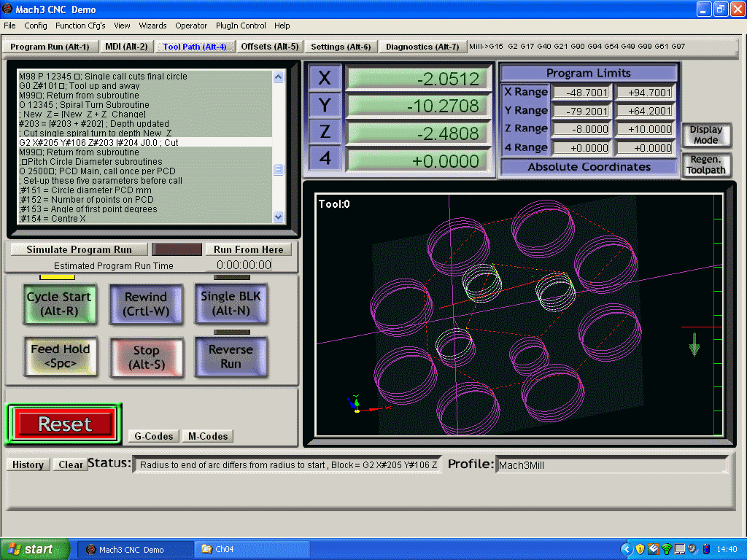Open the M-Codes reference button
The width and height of the screenshot is (747, 560).
click(x=208, y=436)
